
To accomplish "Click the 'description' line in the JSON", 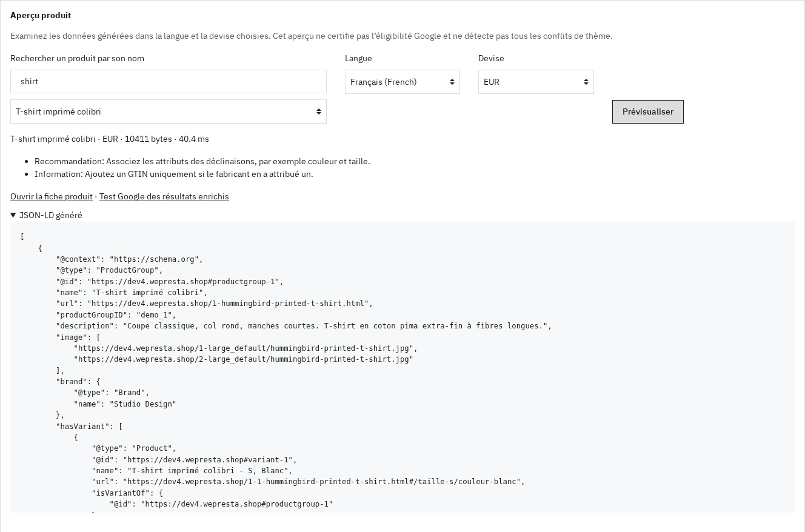I will [304, 326].
